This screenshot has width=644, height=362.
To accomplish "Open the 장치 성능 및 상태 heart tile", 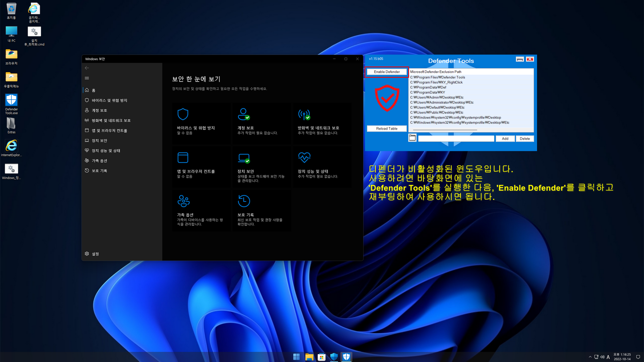I will coord(322,167).
